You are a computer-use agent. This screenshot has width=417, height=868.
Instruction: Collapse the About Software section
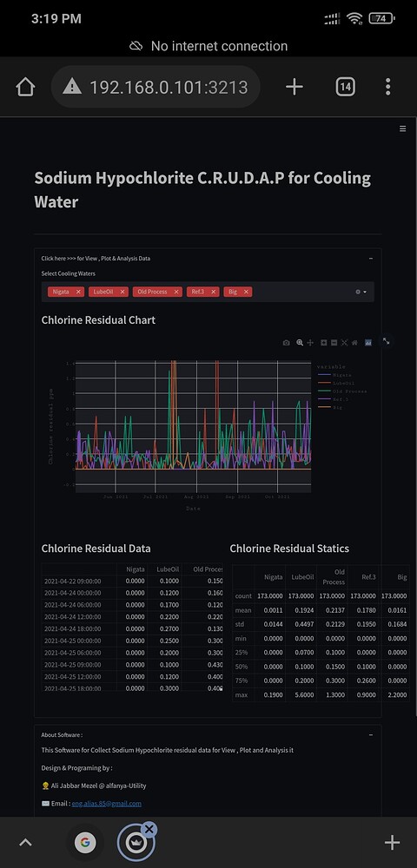click(x=370, y=734)
